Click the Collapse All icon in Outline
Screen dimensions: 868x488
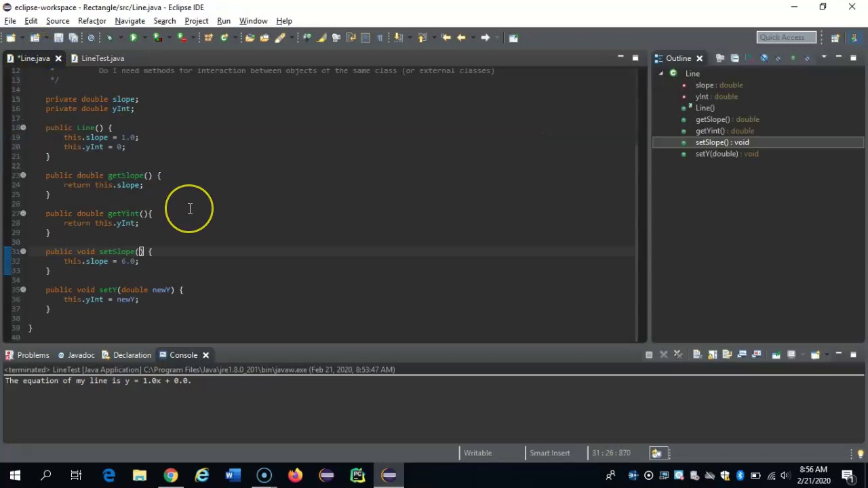(734, 58)
